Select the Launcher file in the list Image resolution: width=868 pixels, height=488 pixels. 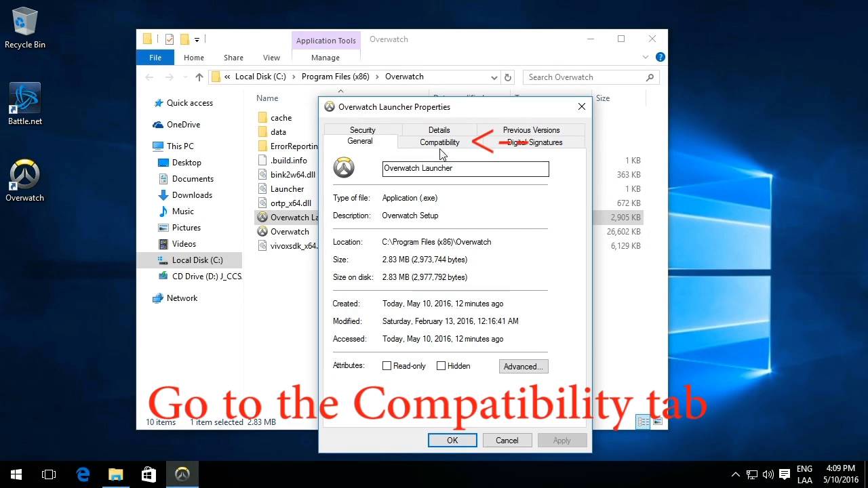(287, 189)
